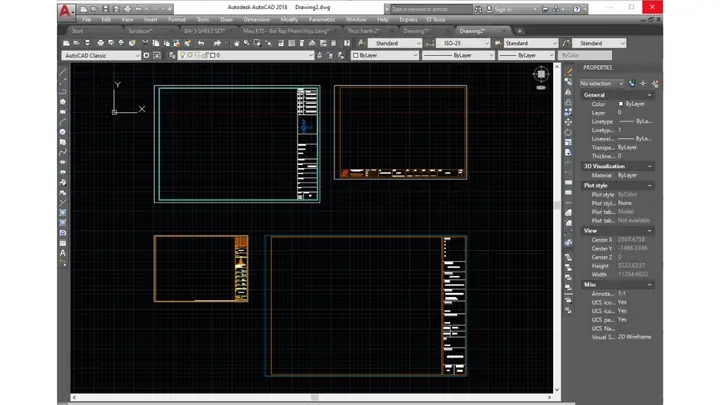Click the Text Style icon
The width and height of the screenshot is (720, 405).
pos(361,43)
